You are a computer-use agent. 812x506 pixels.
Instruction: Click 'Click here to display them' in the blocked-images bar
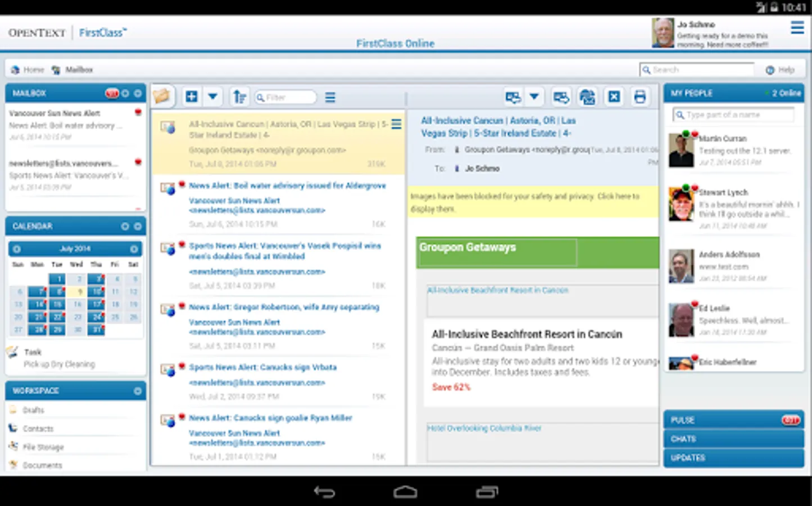525,202
